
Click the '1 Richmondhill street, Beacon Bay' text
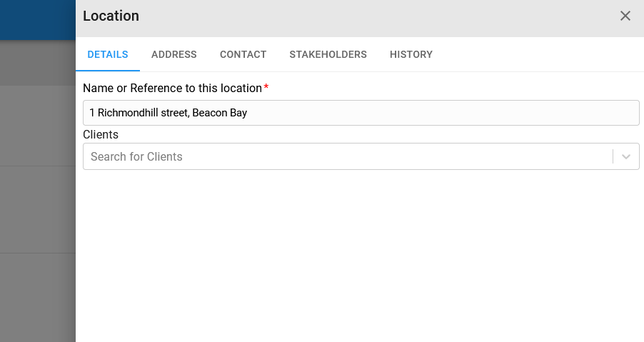click(168, 113)
